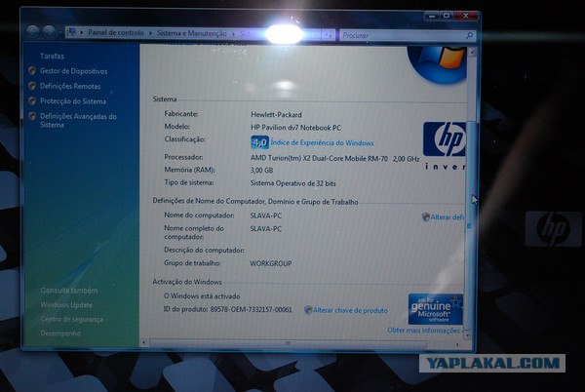The width and height of the screenshot is (585, 392).
Task: Click the Procurar search field
Action: tap(403, 35)
